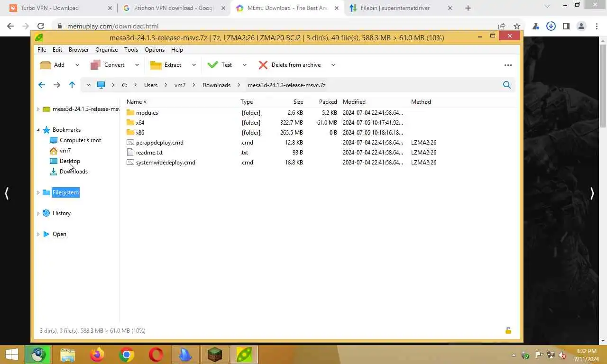The width and height of the screenshot is (607, 364).
Task: Open the Delete from archive dropdown arrow
Action: coord(333,65)
